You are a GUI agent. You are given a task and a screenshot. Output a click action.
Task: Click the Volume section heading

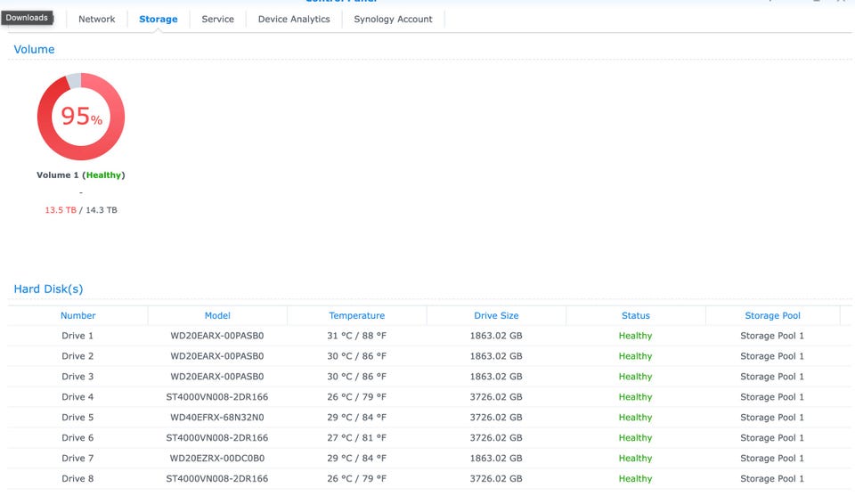click(34, 49)
